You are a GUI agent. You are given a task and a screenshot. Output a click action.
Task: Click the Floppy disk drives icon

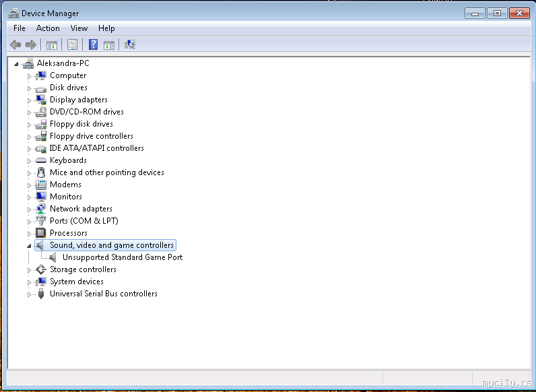tap(41, 124)
